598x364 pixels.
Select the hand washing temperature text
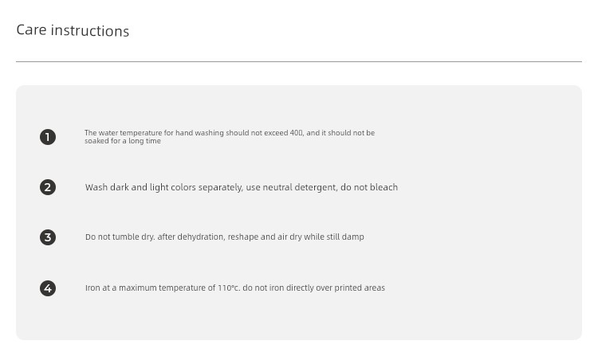click(230, 136)
